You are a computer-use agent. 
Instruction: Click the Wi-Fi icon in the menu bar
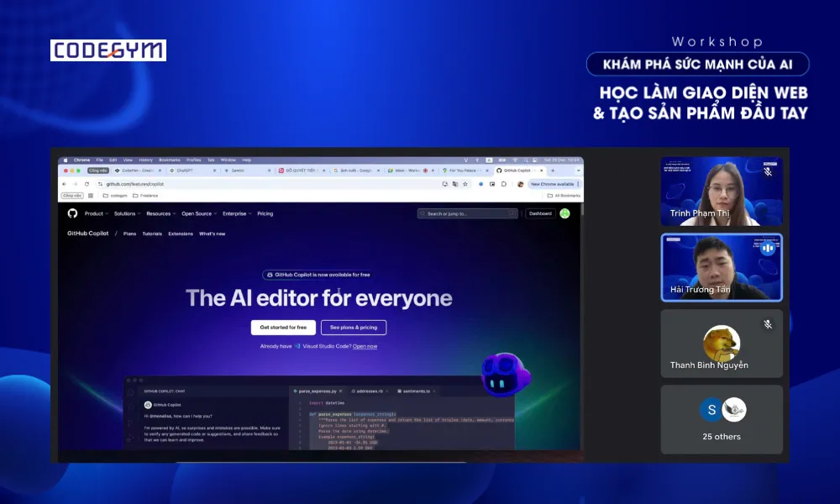(x=515, y=160)
